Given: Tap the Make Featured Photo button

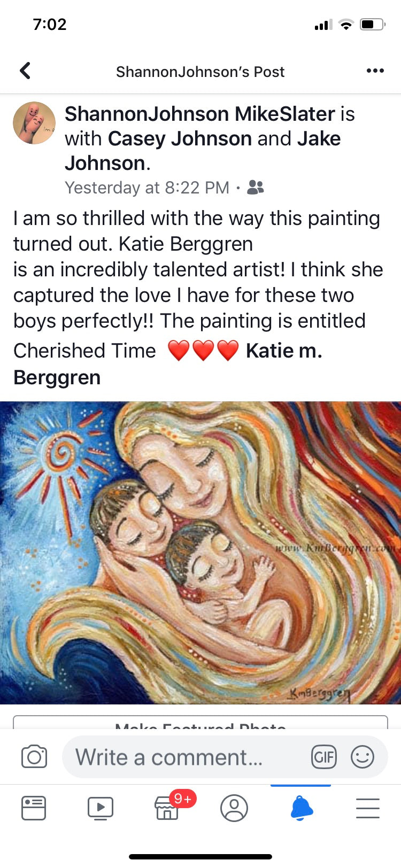Looking at the screenshot, I should [200, 723].
